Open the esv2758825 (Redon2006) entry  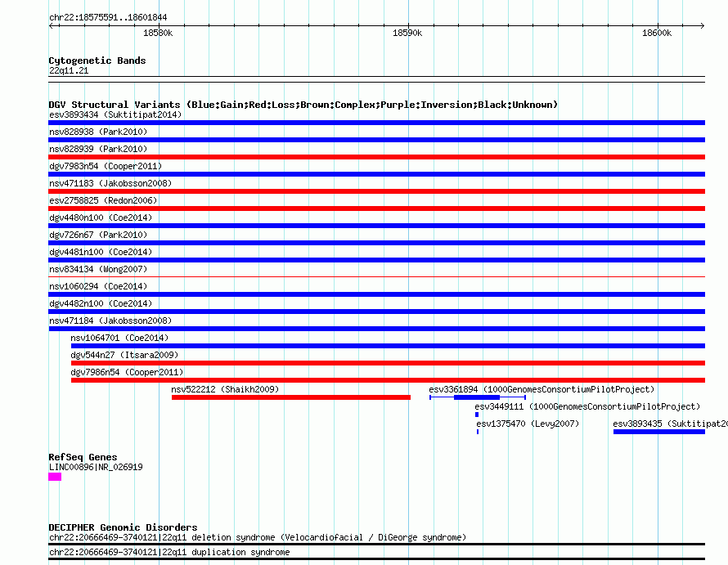point(103,200)
